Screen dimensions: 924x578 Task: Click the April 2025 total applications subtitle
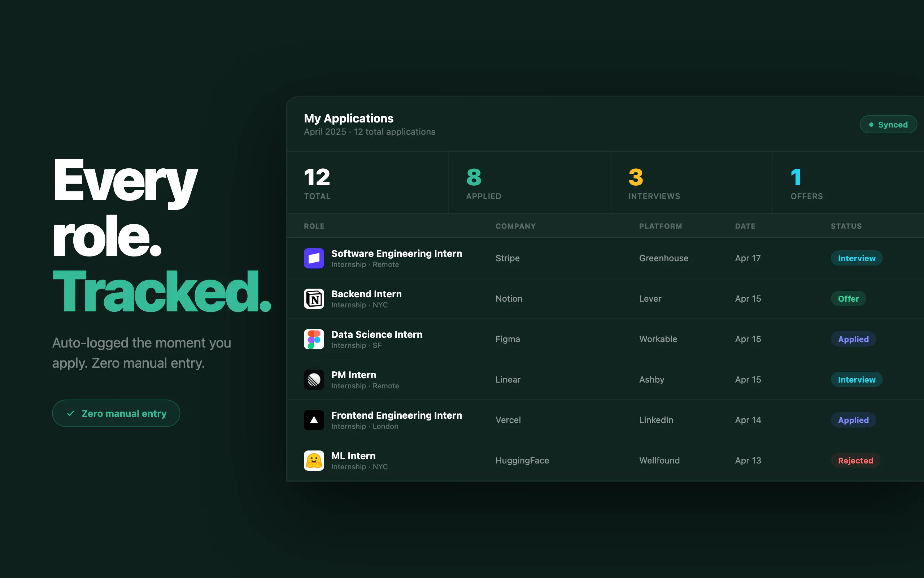click(369, 132)
